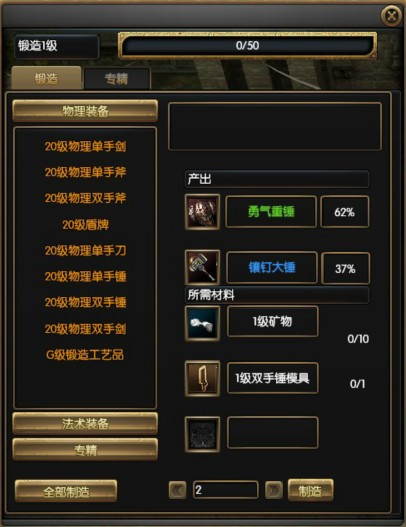The image size is (406, 527).
Task: Select the 锻造 tab
Action: pyautogui.click(x=46, y=78)
